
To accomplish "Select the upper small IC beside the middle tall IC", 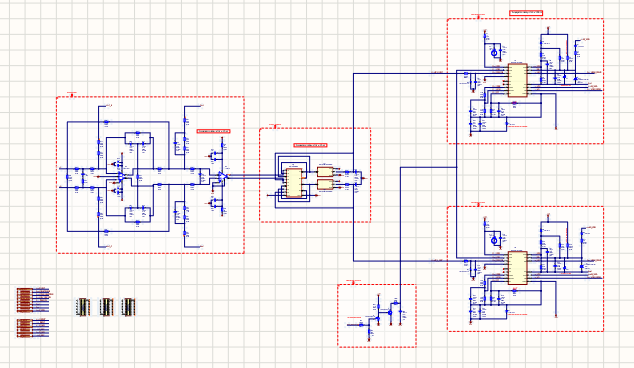I will click(x=325, y=172).
